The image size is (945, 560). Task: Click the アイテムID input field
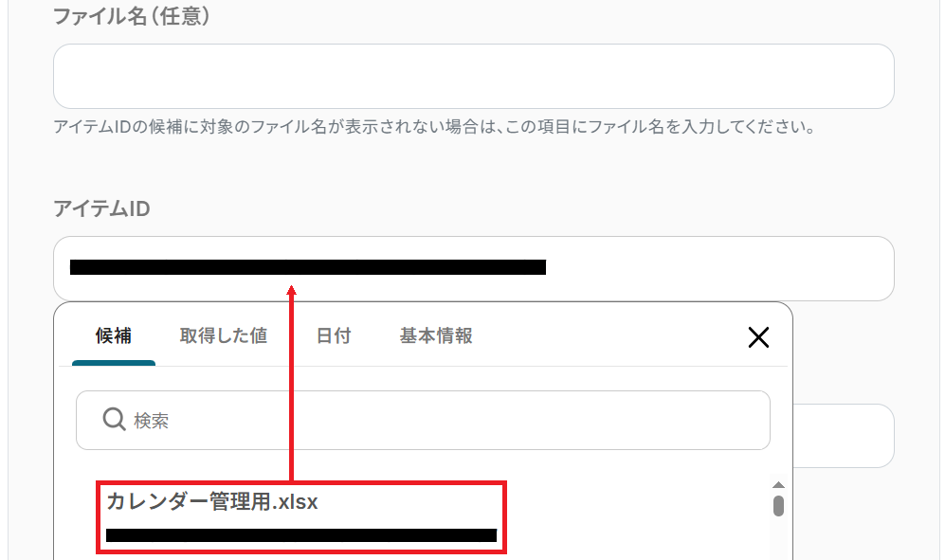(474, 268)
